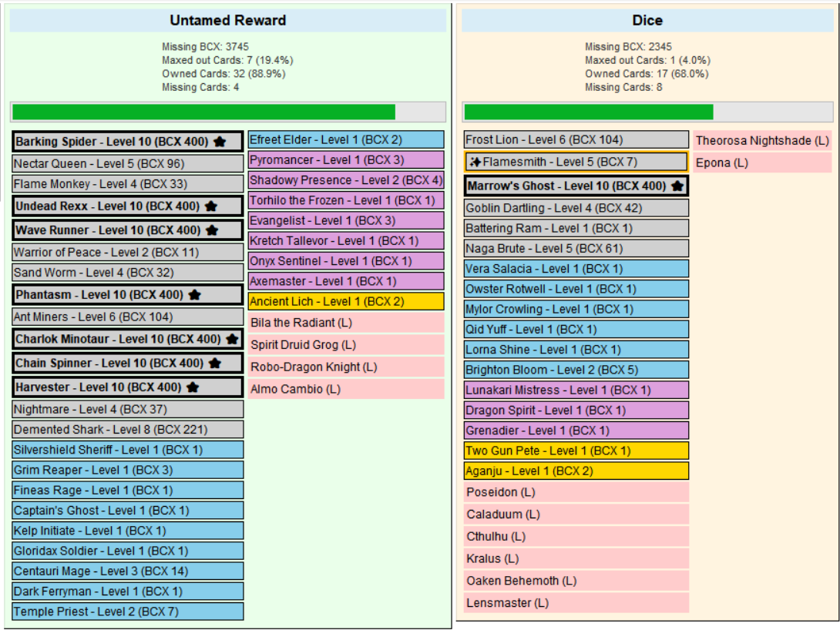840x640 pixels.
Task: Click Axemaster - Level 1 row
Action: 346,281
